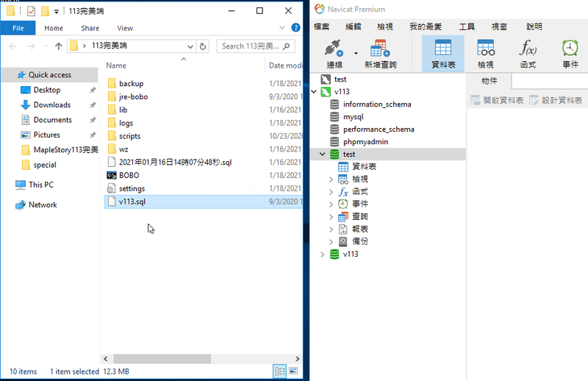588x381 pixels.
Task: Open the 視窗 menu in Navicat
Action: click(499, 26)
